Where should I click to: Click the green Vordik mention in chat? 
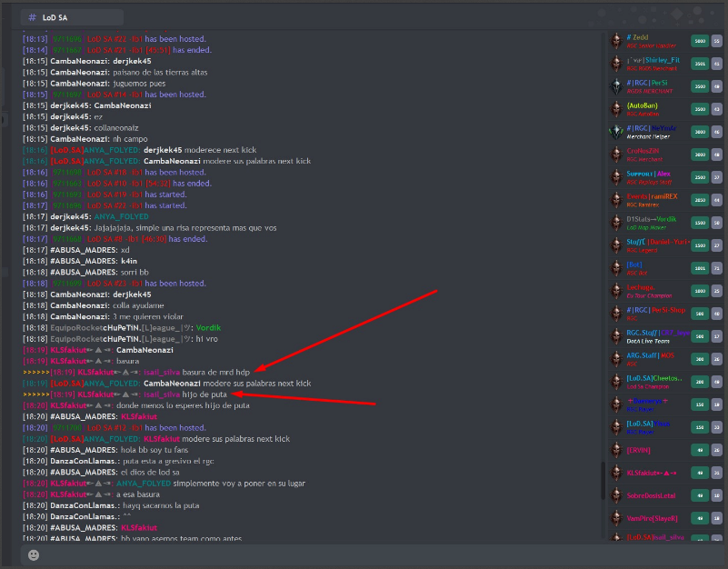(208, 328)
